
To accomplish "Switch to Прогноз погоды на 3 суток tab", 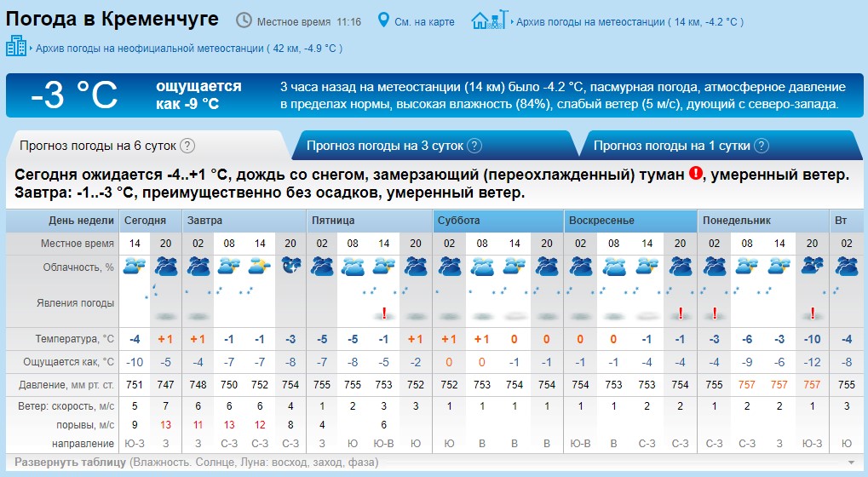I will (384, 146).
